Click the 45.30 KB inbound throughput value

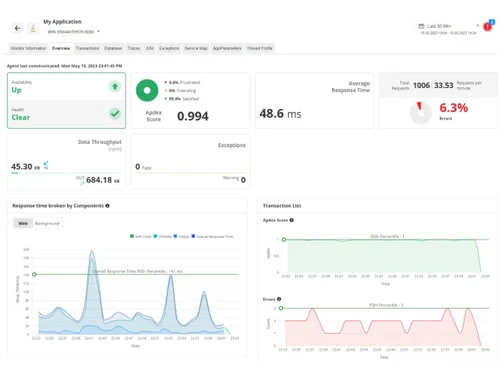pos(25,167)
